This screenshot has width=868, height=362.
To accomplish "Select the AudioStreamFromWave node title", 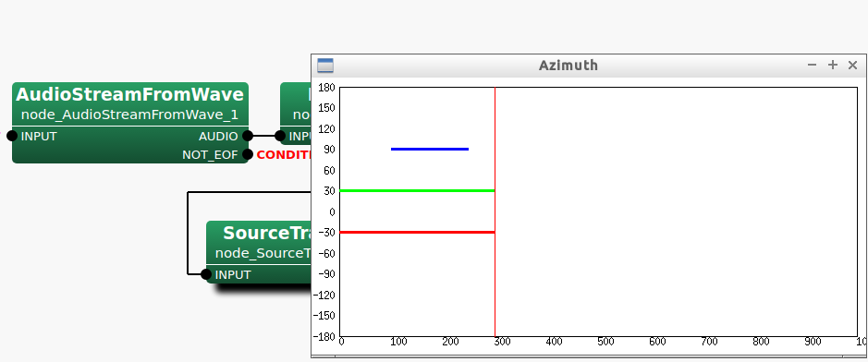I will pyautogui.click(x=129, y=94).
